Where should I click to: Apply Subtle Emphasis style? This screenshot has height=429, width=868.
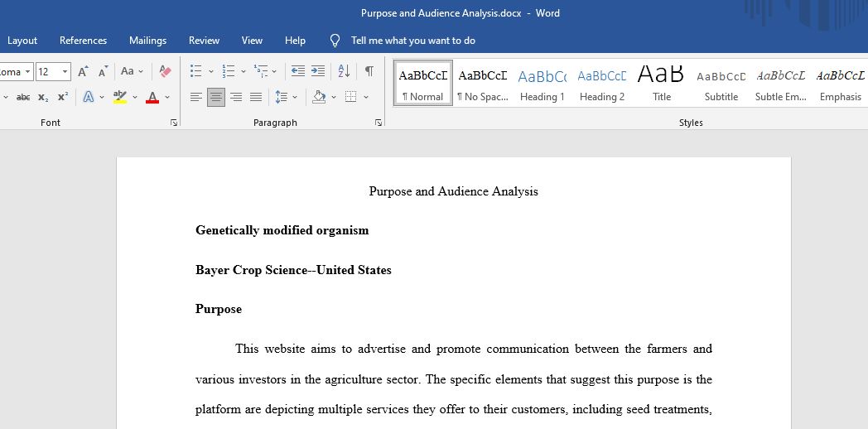781,83
